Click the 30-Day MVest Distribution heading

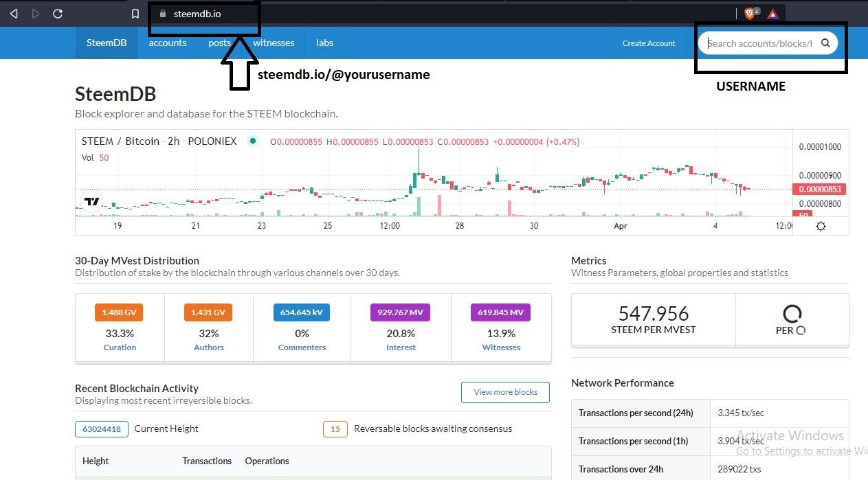click(x=137, y=261)
